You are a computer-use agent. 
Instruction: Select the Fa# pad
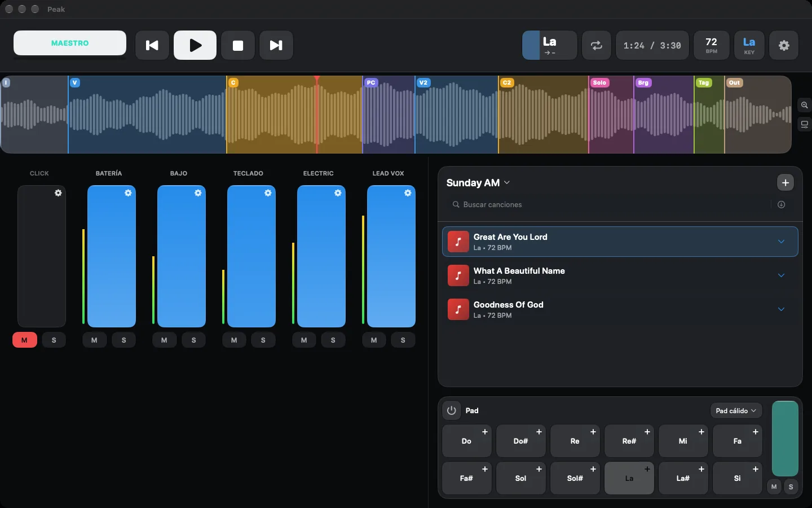[x=467, y=478]
